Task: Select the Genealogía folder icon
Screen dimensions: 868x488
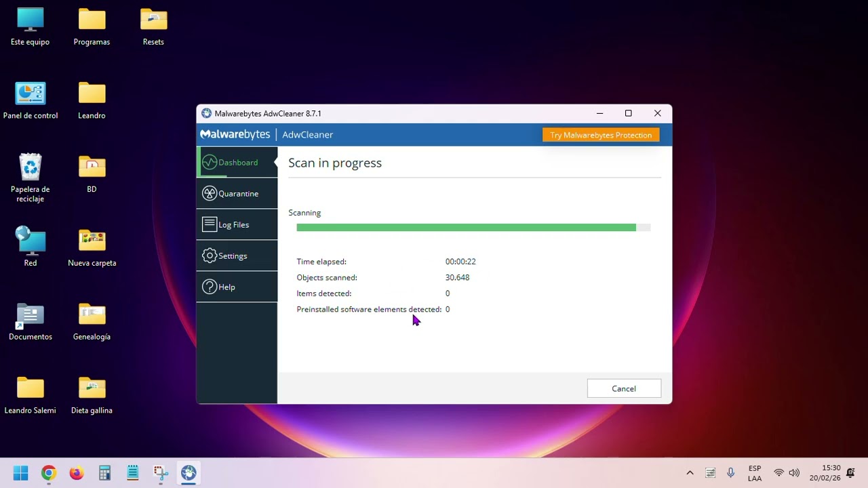Action: [92, 321]
